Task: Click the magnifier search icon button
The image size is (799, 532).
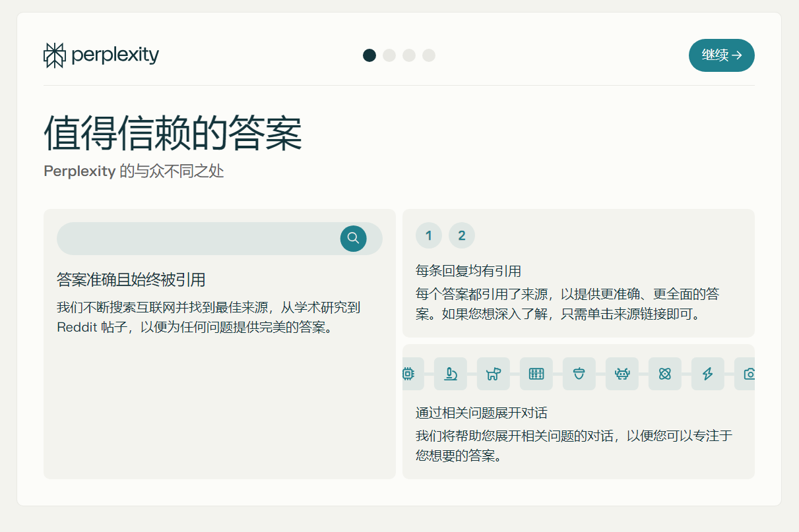Action: pos(353,238)
